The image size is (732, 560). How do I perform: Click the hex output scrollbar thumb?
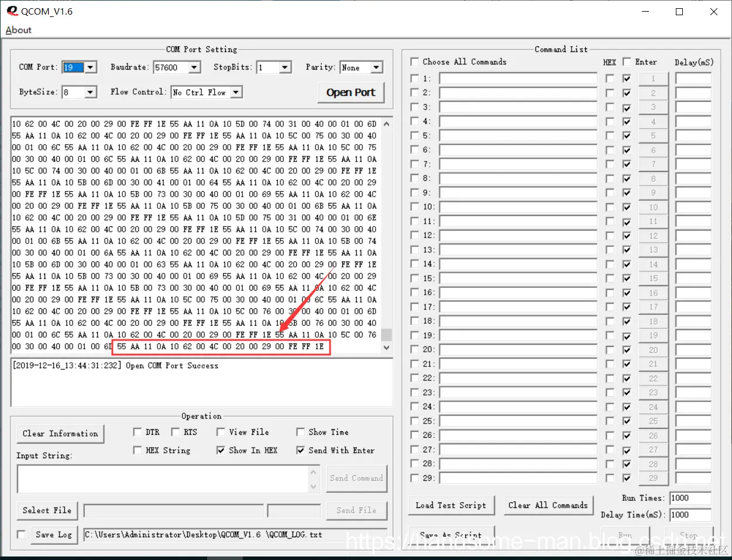[386, 335]
